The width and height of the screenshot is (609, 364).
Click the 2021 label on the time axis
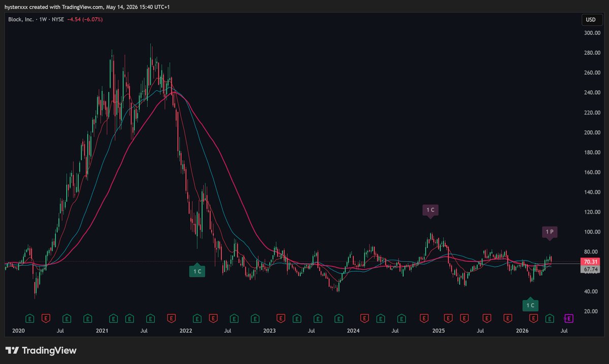coord(102,331)
